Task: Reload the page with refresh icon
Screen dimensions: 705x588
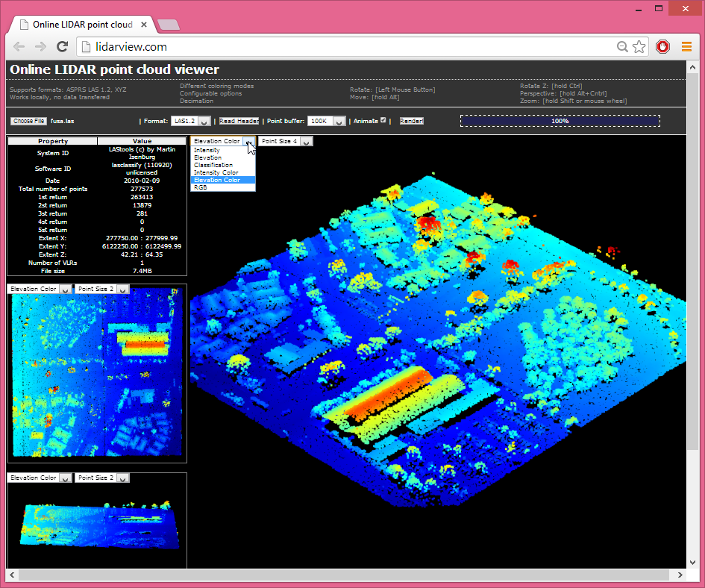Action: coord(63,47)
